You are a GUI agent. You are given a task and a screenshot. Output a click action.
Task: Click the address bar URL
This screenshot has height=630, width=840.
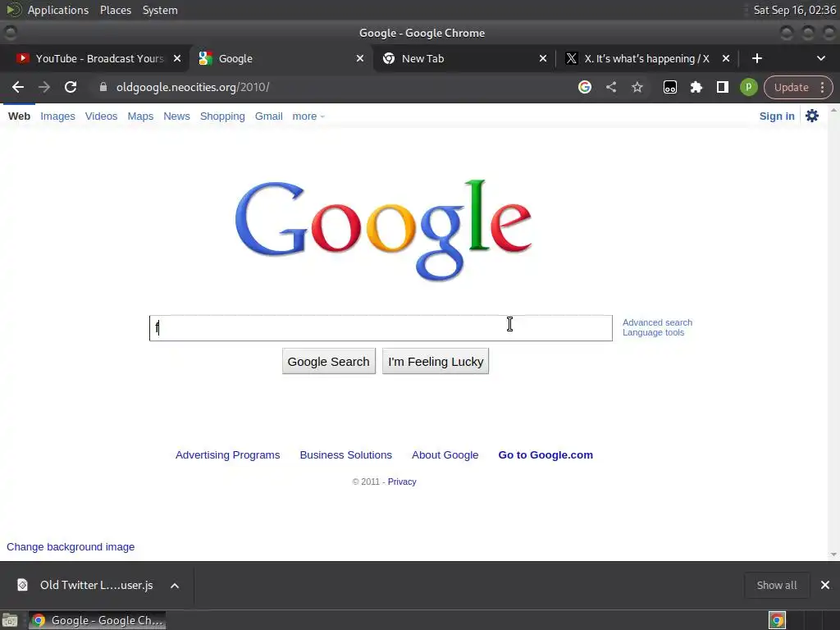[193, 87]
